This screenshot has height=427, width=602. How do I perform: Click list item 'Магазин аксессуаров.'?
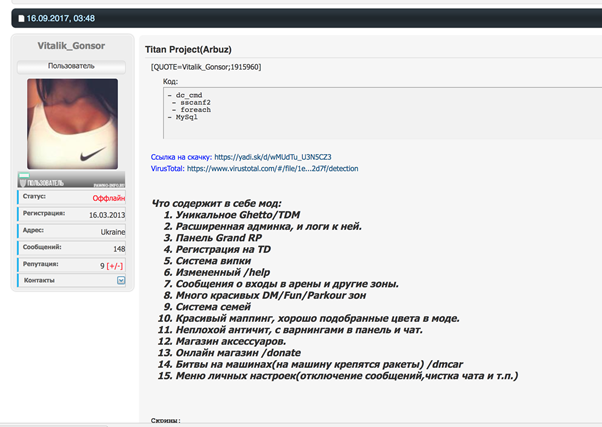pos(231,341)
